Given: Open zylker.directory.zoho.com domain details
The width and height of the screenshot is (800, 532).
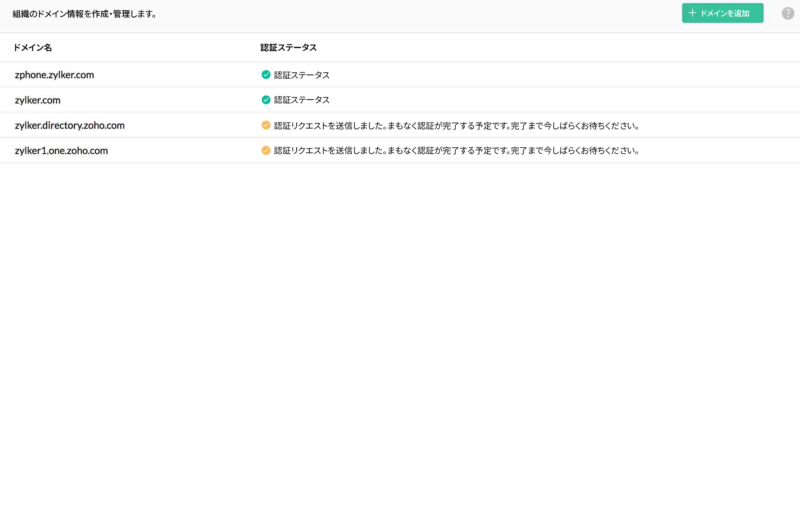Looking at the screenshot, I should point(69,125).
